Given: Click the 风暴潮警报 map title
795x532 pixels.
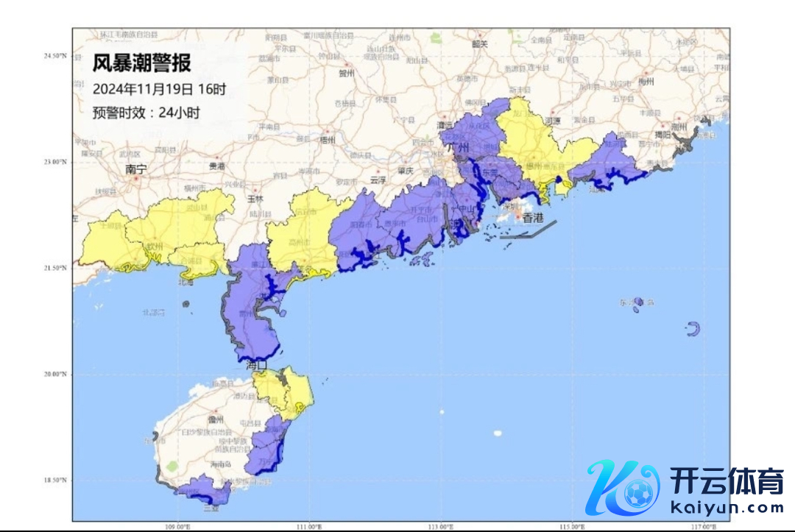Looking at the screenshot, I should point(141,63).
